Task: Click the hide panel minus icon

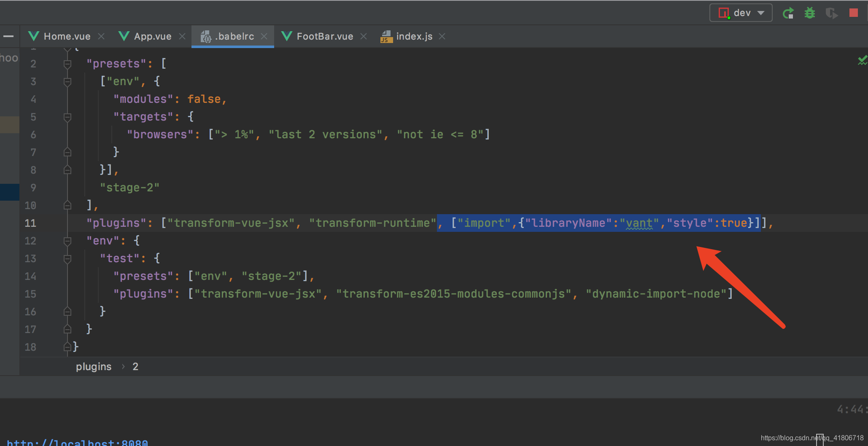Action: click(8, 37)
